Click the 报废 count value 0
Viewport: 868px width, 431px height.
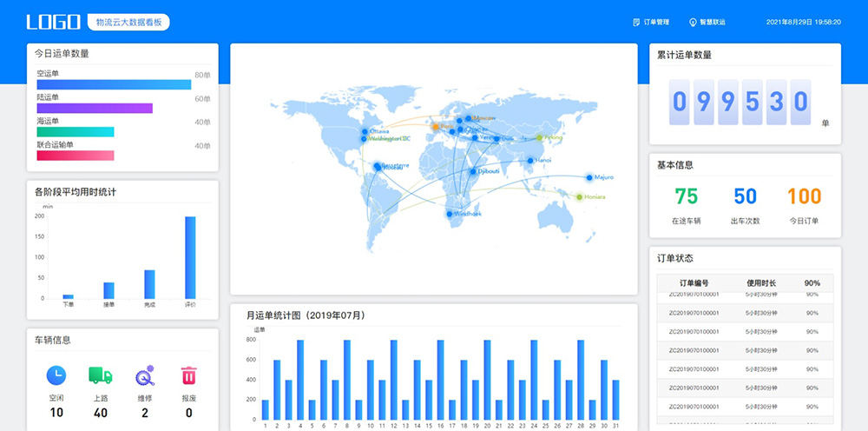pyautogui.click(x=188, y=413)
